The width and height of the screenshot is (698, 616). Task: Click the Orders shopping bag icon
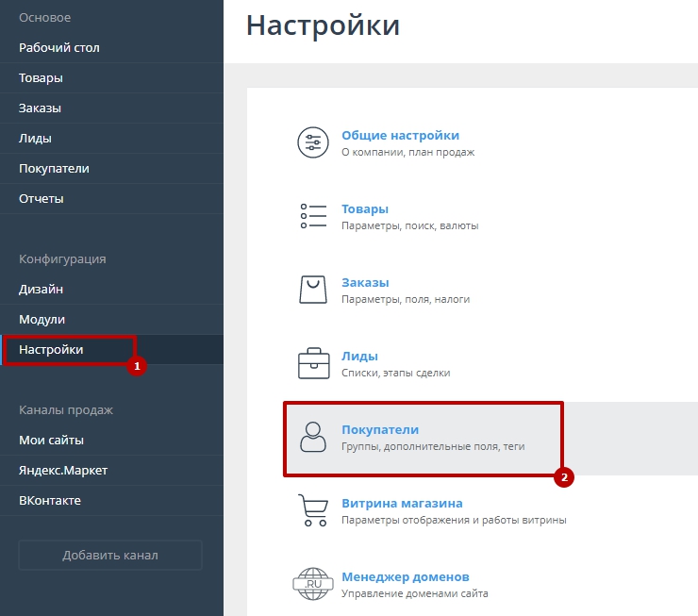(x=312, y=290)
